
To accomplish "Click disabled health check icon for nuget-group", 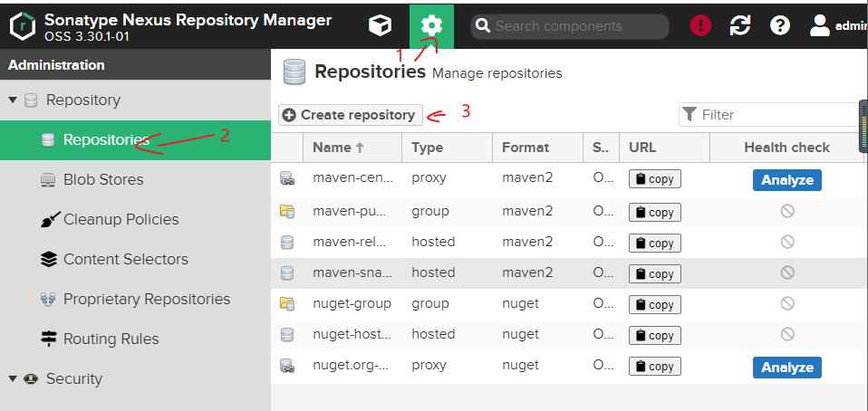I will pyautogui.click(x=787, y=303).
